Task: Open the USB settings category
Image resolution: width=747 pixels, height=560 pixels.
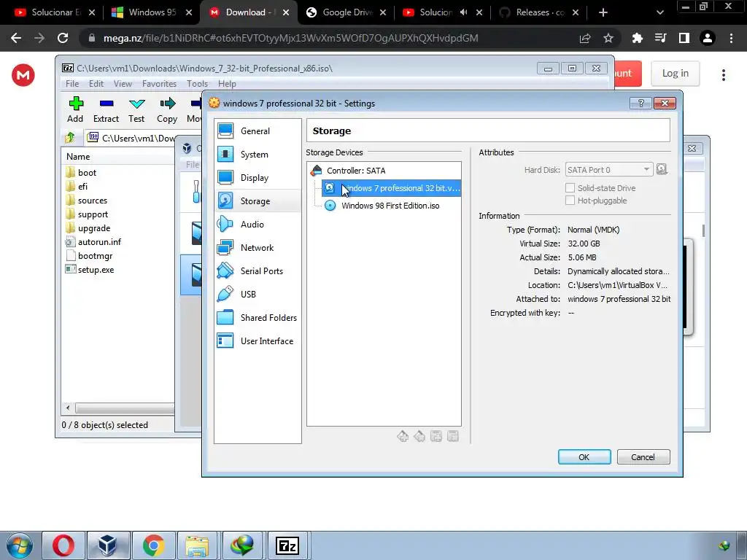Action: pyautogui.click(x=258, y=295)
